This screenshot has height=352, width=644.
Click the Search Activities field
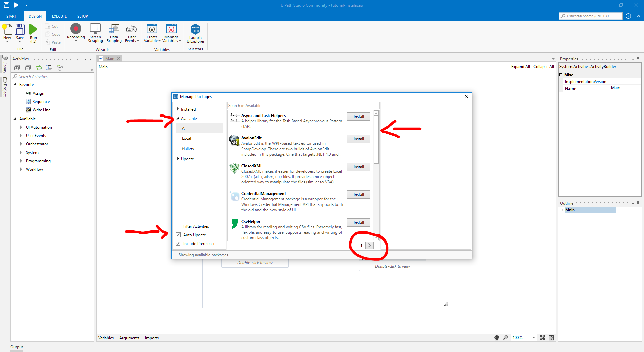pos(53,76)
